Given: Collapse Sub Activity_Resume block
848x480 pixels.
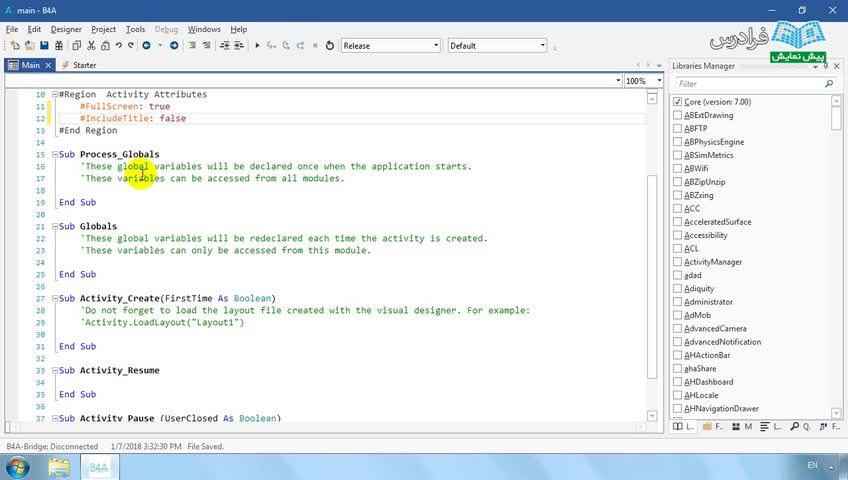Looking at the screenshot, I should click(55, 370).
